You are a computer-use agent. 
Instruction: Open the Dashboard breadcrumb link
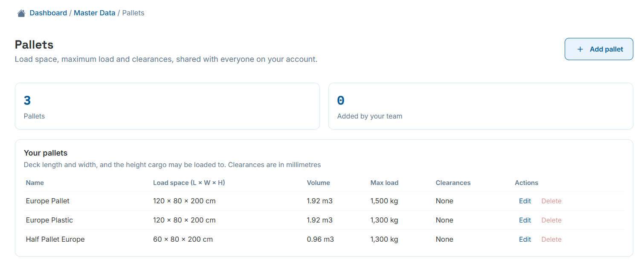click(x=48, y=13)
